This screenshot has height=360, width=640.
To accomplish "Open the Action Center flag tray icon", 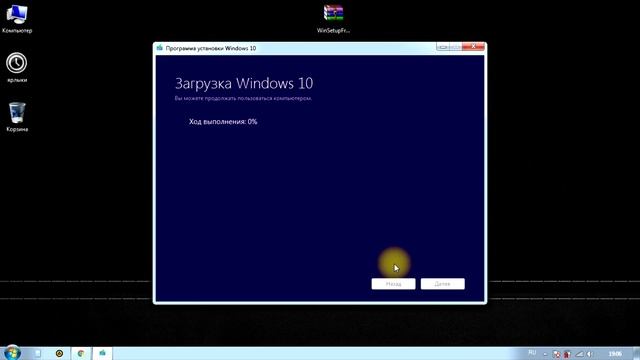I will [556, 354].
